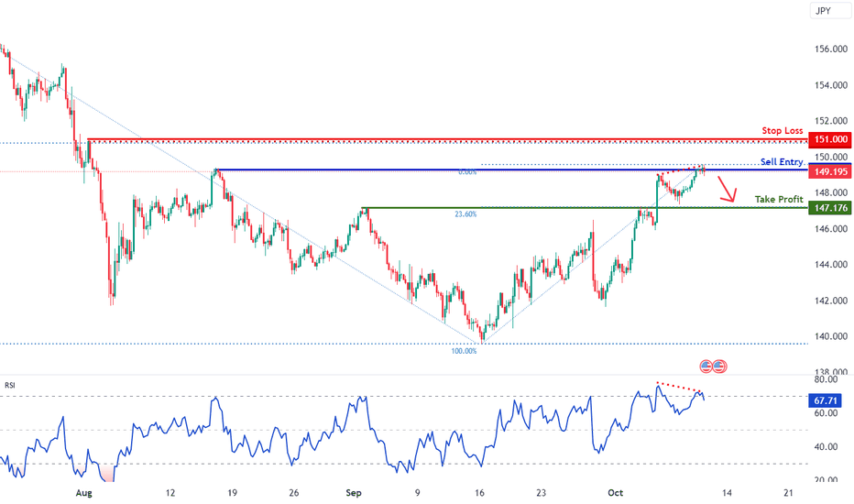
Task: Click the '21' date label on time axis
Action: [x=788, y=493]
